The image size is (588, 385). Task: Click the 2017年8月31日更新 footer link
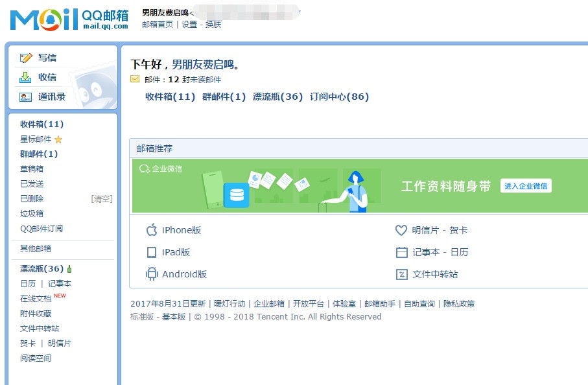[x=168, y=303]
